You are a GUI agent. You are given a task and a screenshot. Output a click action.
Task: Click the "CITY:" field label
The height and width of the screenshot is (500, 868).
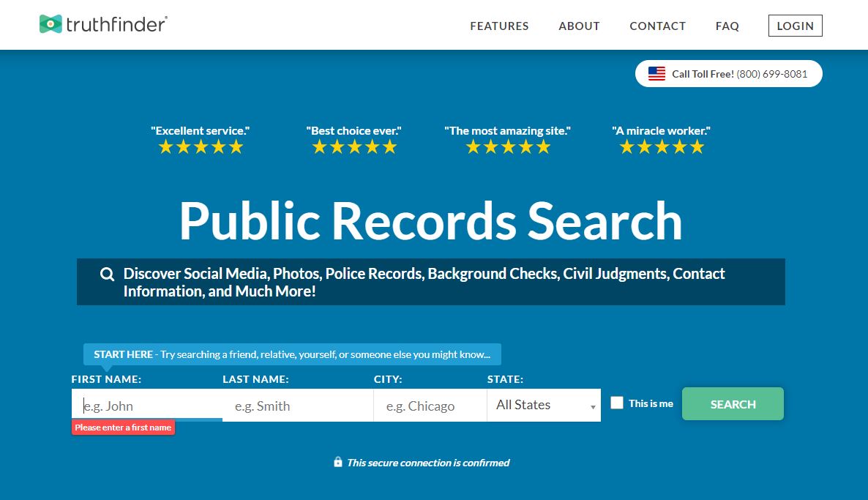(388, 379)
